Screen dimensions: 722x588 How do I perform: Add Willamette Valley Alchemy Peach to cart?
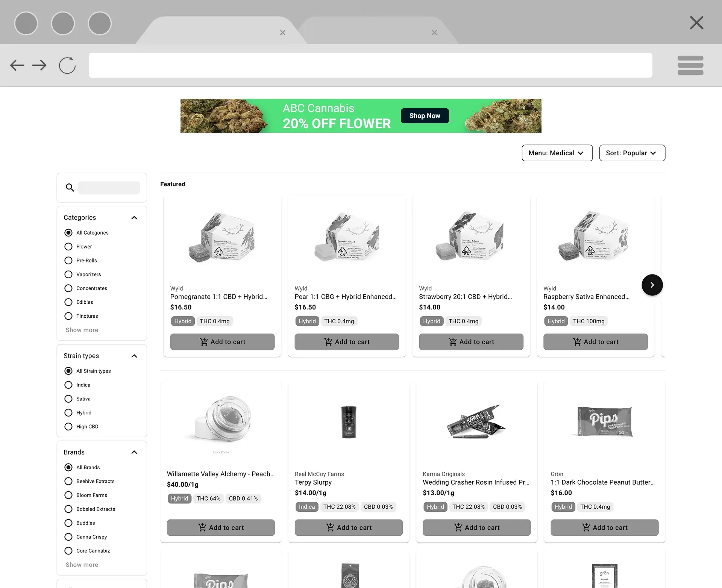[221, 527]
